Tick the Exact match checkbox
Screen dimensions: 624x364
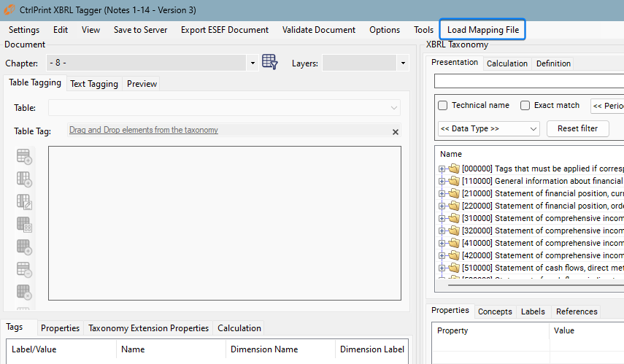[525, 106]
